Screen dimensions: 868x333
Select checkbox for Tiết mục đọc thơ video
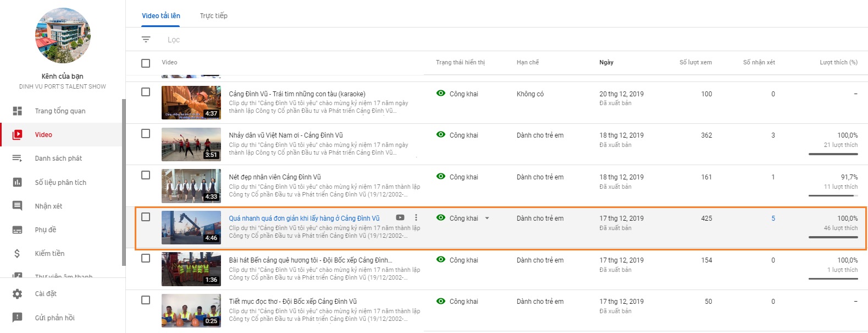[146, 300]
